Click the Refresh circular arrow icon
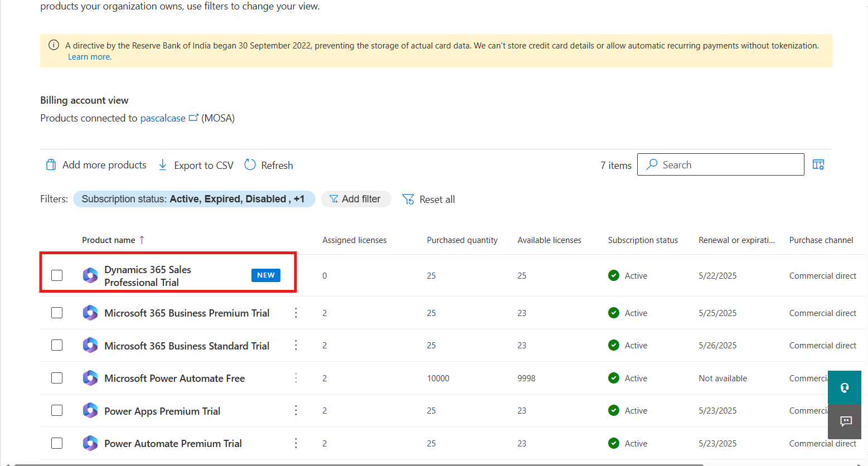 coord(250,165)
